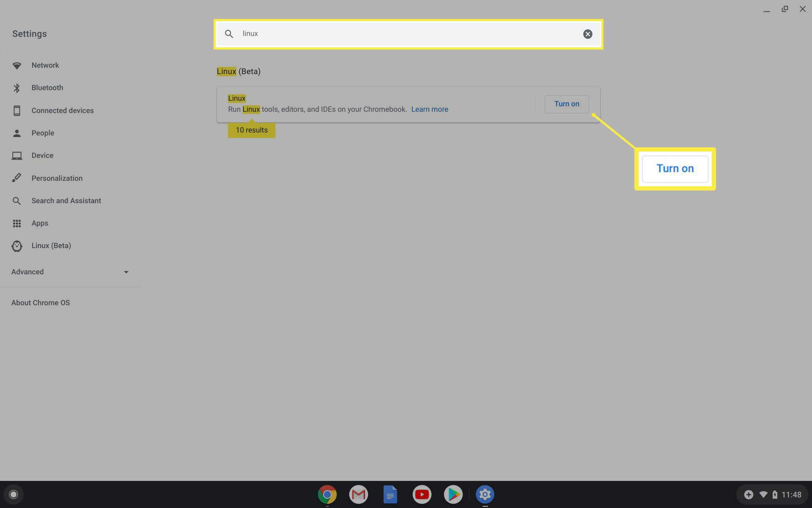The width and height of the screenshot is (812, 508).
Task: Click the Linux (Beta) section heading
Action: [239, 72]
